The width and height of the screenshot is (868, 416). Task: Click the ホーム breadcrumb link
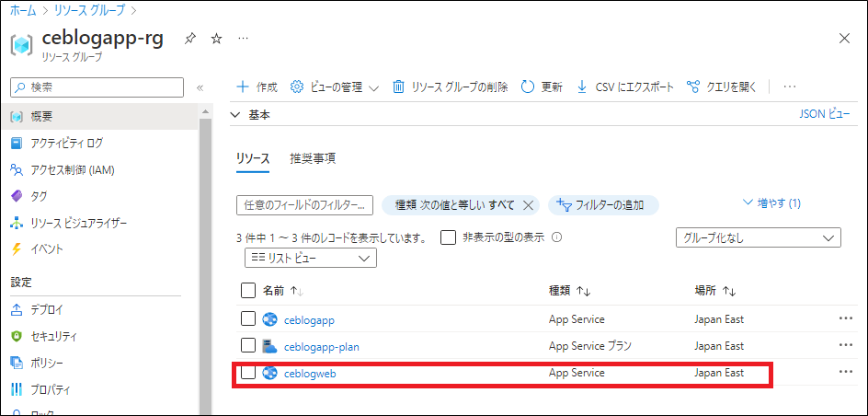click(23, 9)
